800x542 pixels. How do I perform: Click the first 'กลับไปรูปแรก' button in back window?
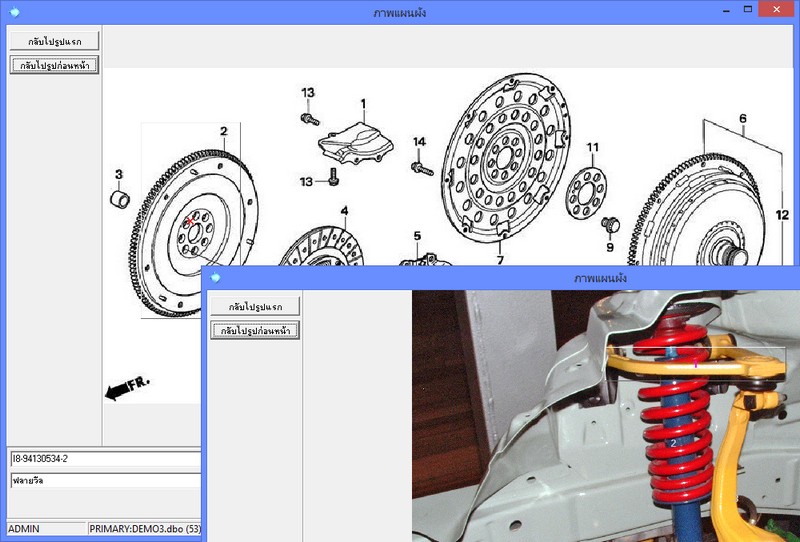pos(55,41)
